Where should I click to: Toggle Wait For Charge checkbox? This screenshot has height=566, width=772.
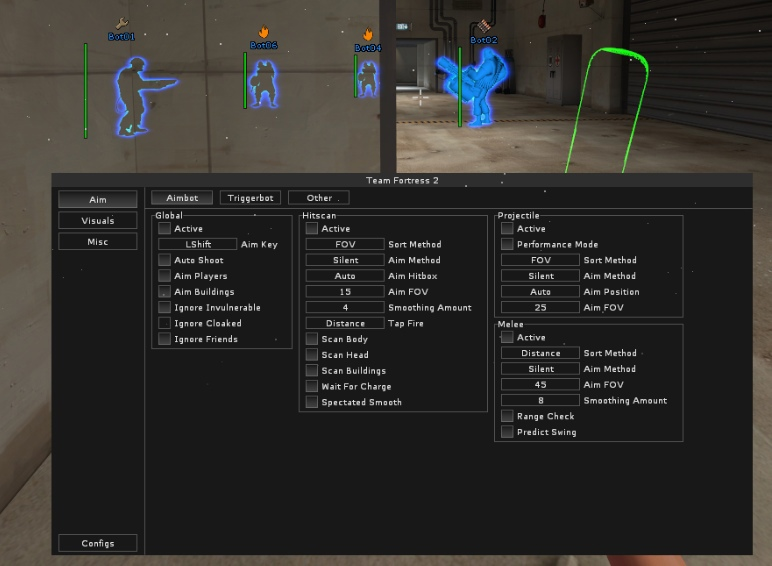click(312, 386)
